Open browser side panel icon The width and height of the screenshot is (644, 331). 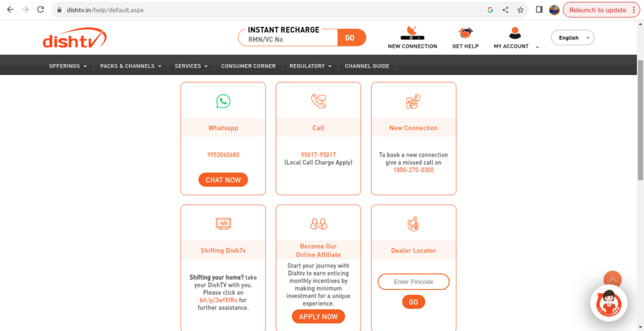[539, 10]
